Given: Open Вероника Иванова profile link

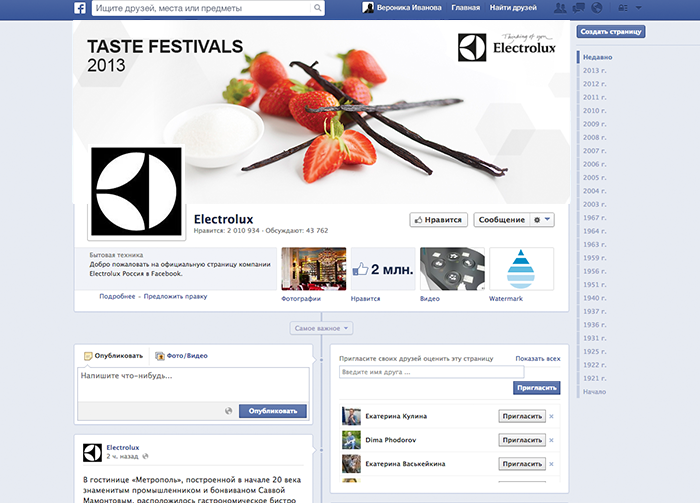Looking at the screenshot, I should [409, 8].
